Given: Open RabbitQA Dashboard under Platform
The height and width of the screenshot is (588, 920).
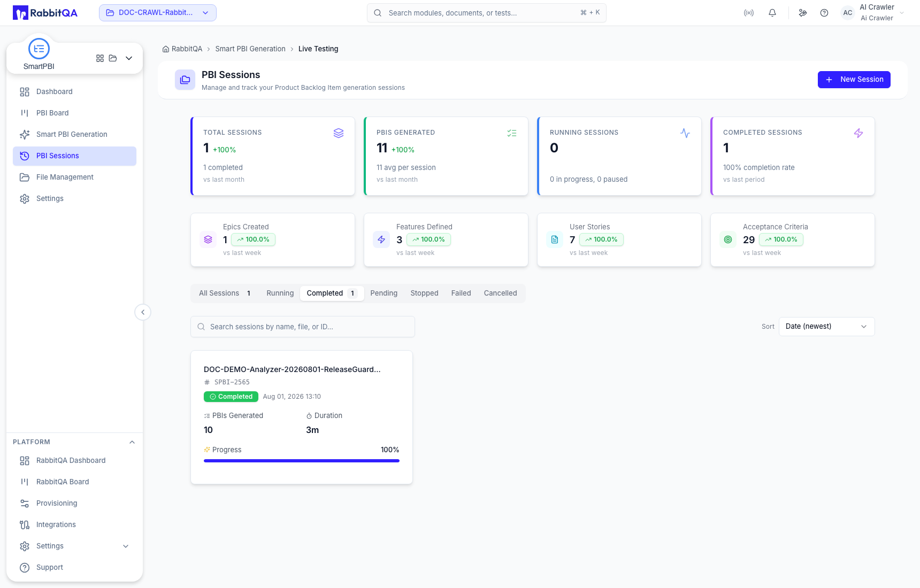Looking at the screenshot, I should click(x=75, y=461).
